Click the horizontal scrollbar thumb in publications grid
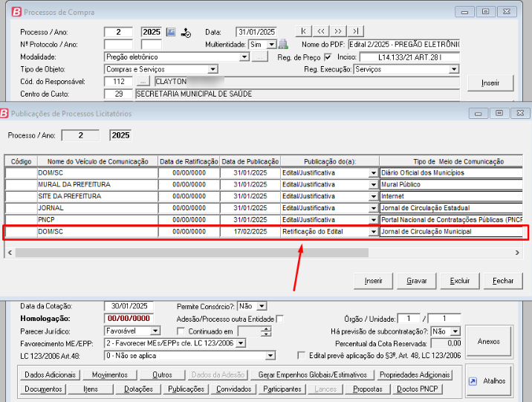Image resolution: width=532 pixels, height=402 pixels. (192, 253)
